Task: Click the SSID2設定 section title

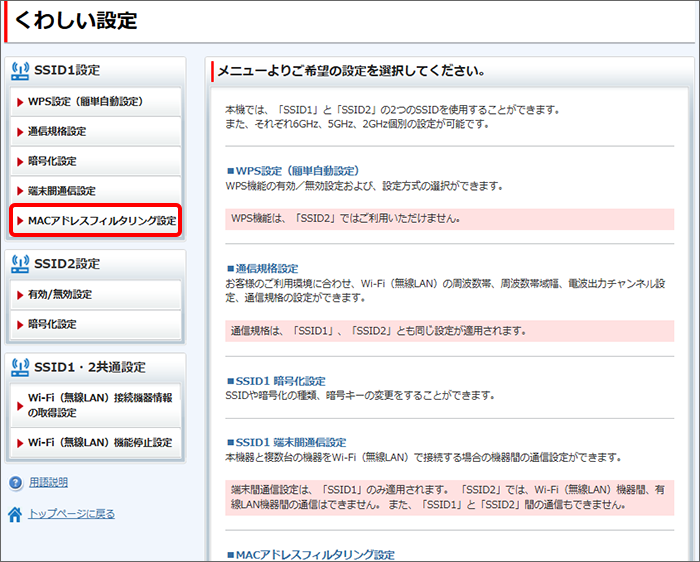Action: tap(67, 264)
